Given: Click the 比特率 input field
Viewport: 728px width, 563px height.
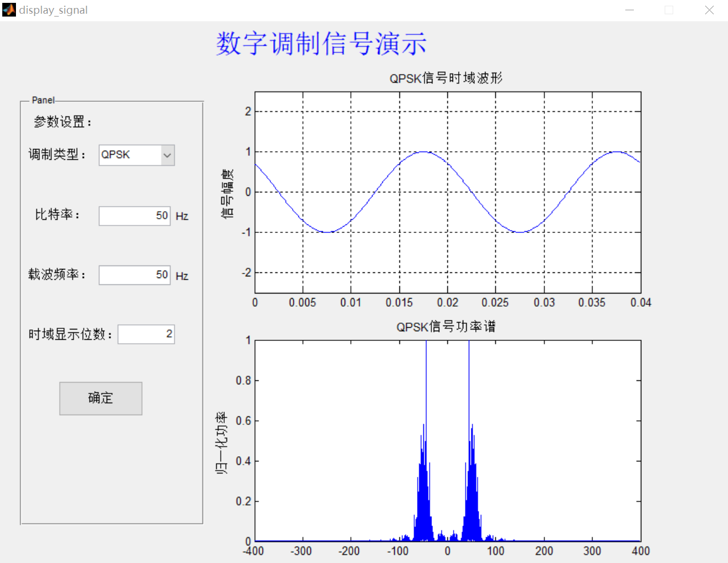Looking at the screenshot, I should [135, 216].
